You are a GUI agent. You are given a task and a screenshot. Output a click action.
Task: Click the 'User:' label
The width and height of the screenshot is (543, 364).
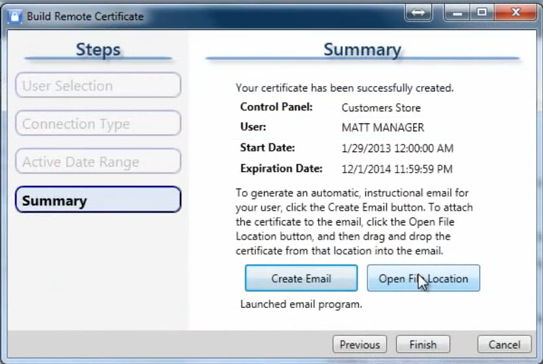(253, 127)
